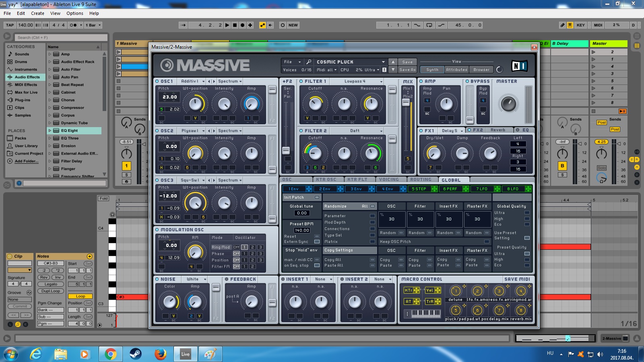Viewport: 644px width, 362px height.
Task: Open Firefox from the taskbar
Action: point(160,354)
